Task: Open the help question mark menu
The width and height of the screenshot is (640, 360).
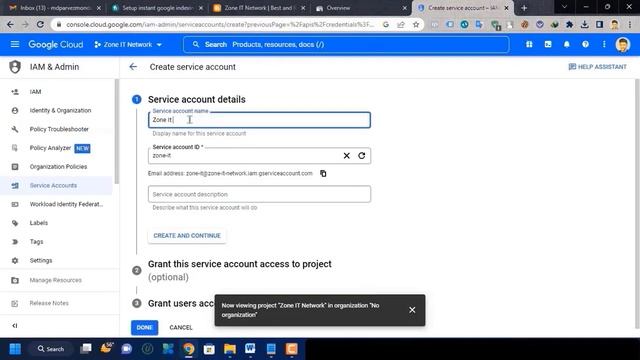Action: 585,44
